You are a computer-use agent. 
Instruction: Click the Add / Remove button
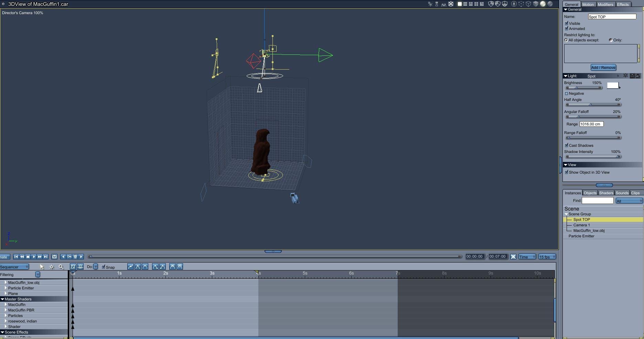603,68
